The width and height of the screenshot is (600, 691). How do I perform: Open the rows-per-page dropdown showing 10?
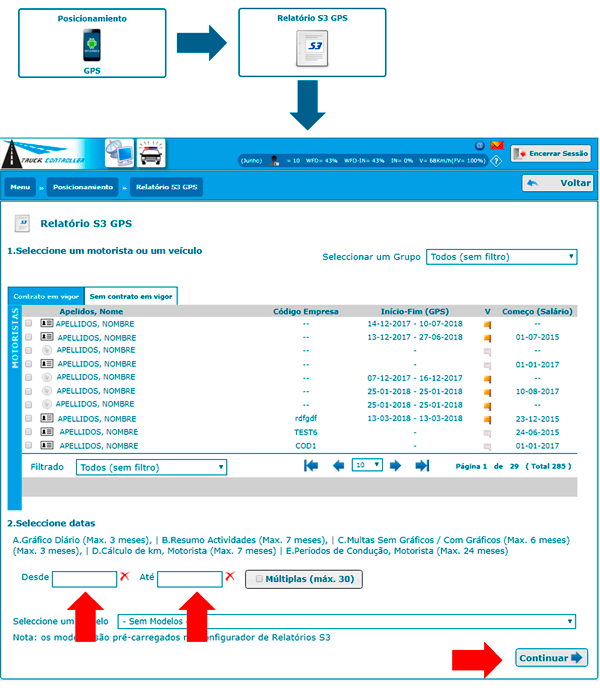[367, 465]
